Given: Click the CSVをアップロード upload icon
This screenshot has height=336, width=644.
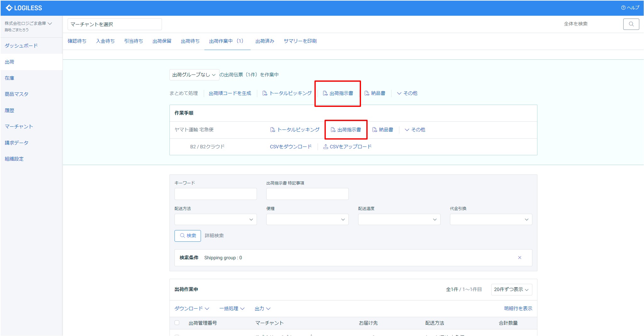Looking at the screenshot, I should (x=325, y=146).
